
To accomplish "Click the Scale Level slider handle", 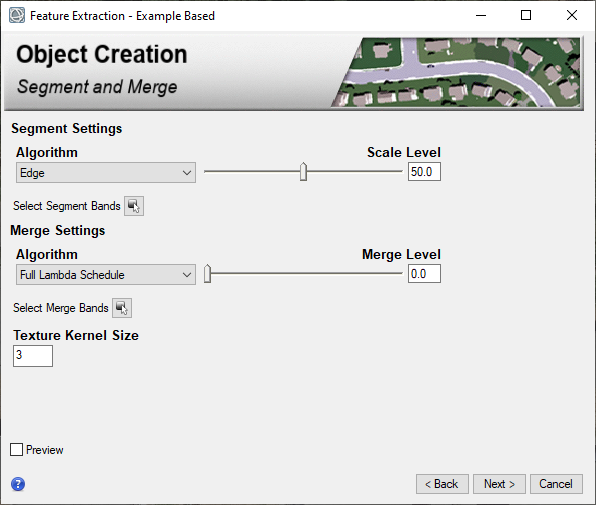I will point(303,172).
